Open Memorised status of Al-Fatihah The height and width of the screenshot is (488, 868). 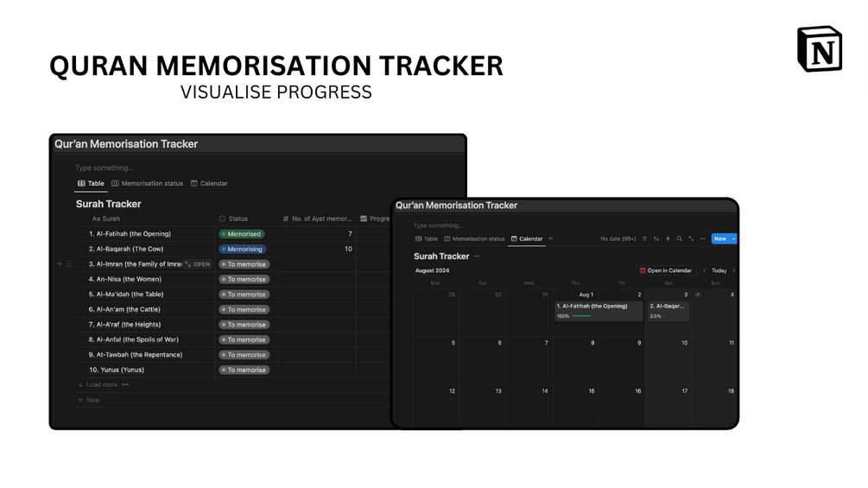coord(242,234)
